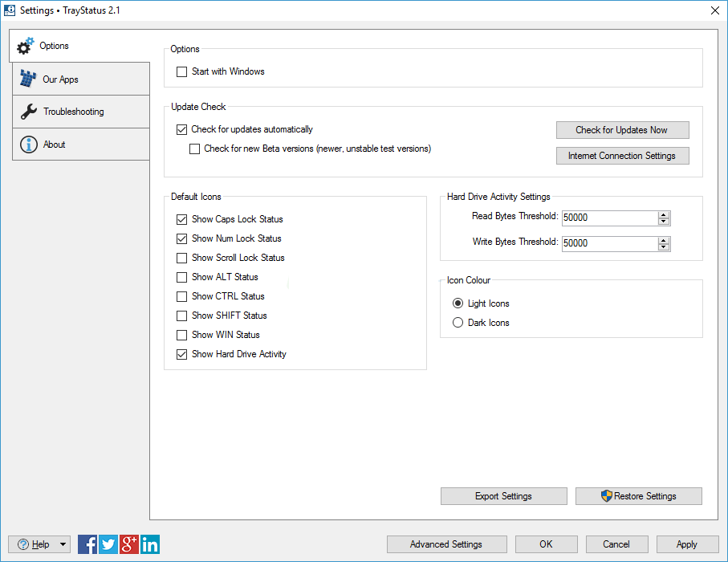Screen dimensions: 728x562
Task: Click Check for Updates Now button
Action: [622, 130]
